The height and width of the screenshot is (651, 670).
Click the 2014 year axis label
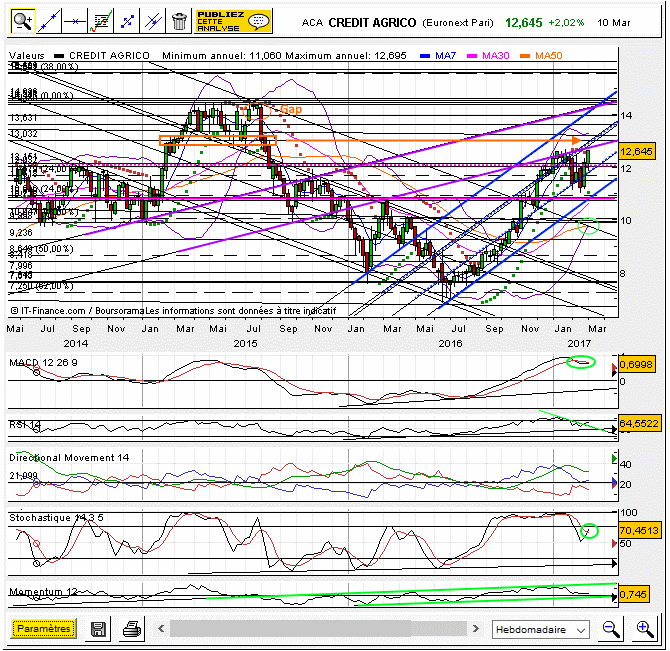(x=75, y=343)
